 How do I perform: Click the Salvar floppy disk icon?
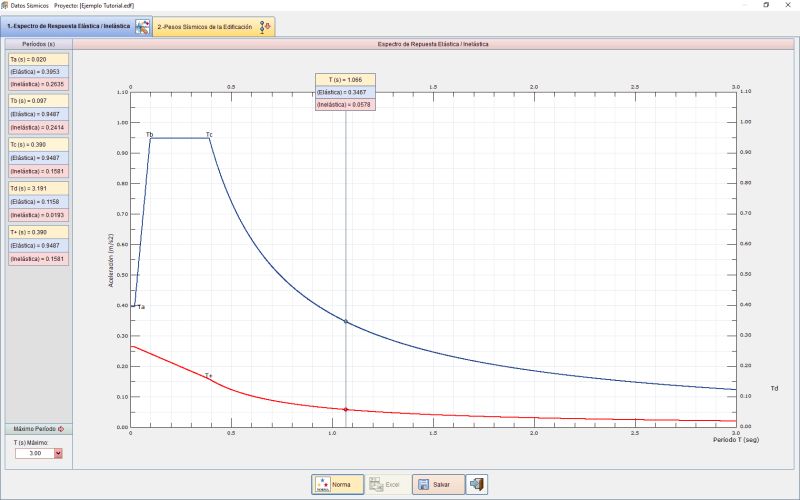click(423, 484)
